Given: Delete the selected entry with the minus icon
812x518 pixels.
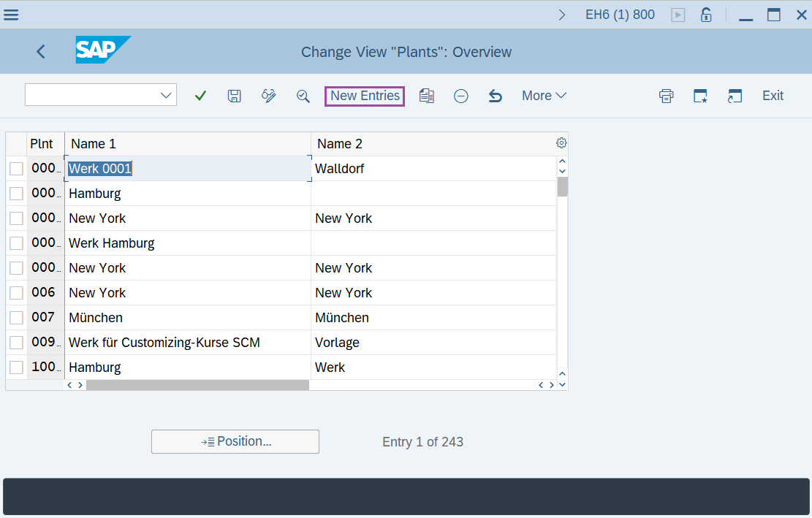Looking at the screenshot, I should coord(460,95).
